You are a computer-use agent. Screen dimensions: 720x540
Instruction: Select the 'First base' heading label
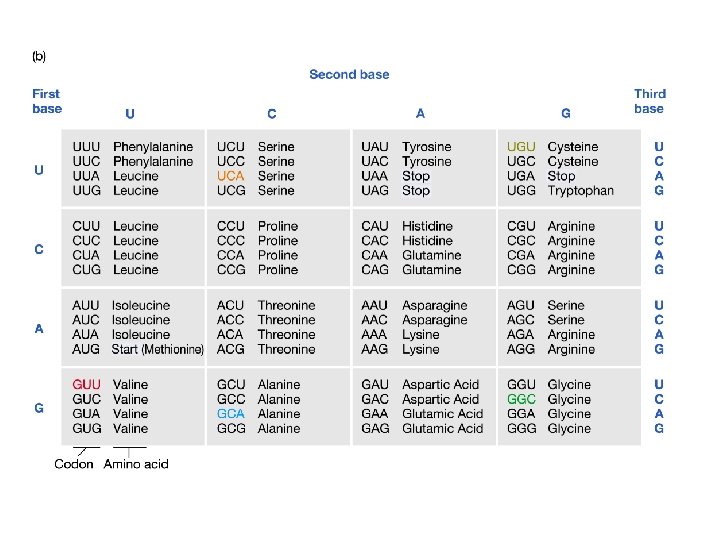[46, 101]
